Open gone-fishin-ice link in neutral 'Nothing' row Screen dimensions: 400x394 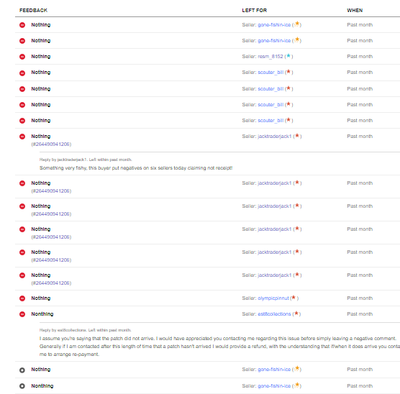[274, 370]
